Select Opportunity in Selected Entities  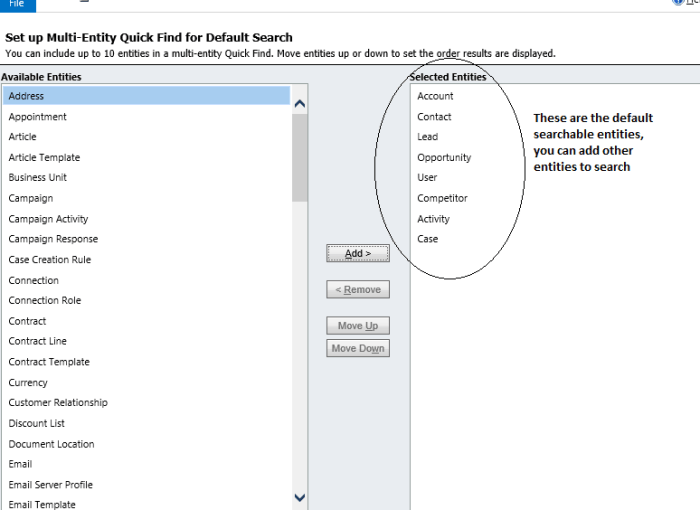coord(444,158)
